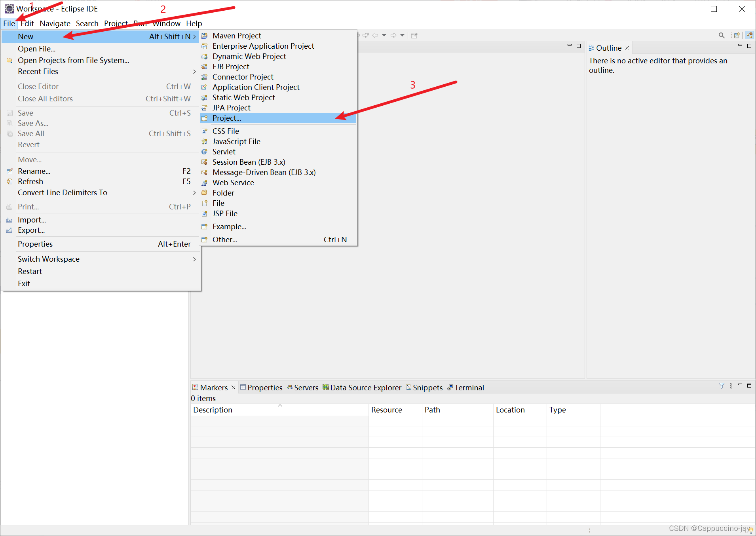Close the Markers view tab
The image size is (756, 536).
(x=233, y=388)
